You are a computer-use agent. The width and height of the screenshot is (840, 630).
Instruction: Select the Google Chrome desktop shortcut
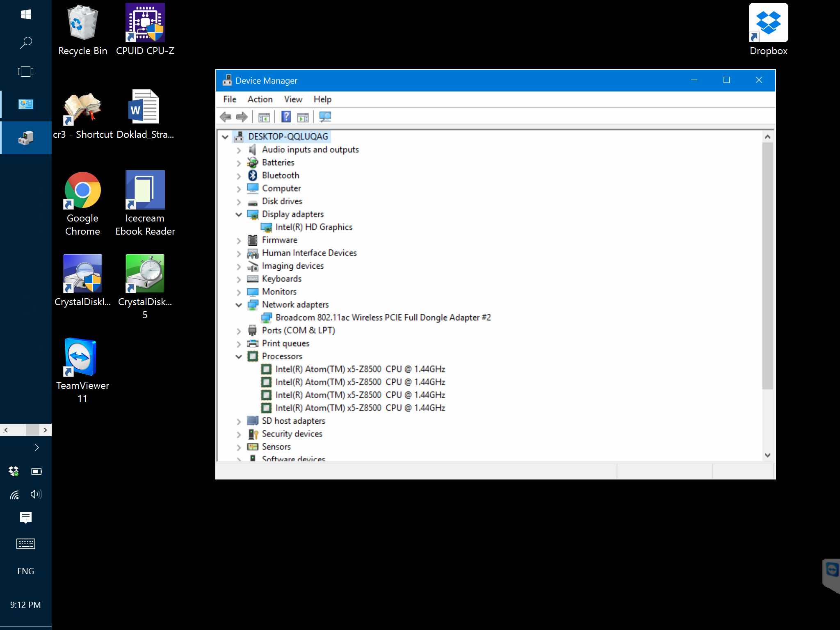(83, 204)
